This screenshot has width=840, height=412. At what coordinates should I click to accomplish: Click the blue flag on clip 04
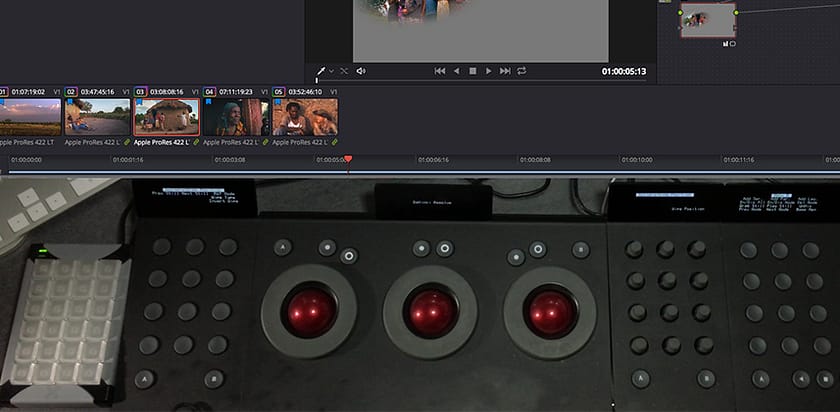click(208, 102)
